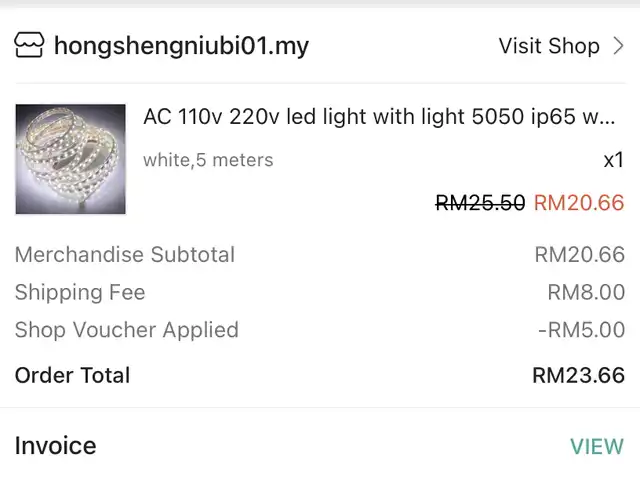Select the white,5 meters variation text
The width and height of the screenshot is (640, 480).
click(x=208, y=160)
